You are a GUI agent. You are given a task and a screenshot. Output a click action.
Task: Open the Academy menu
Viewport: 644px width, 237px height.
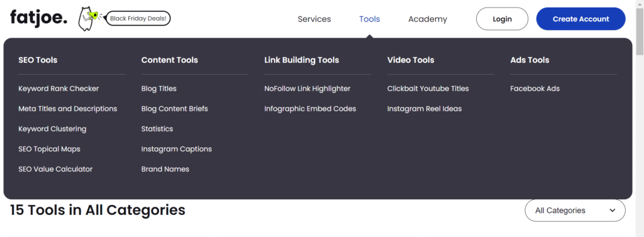(x=428, y=19)
